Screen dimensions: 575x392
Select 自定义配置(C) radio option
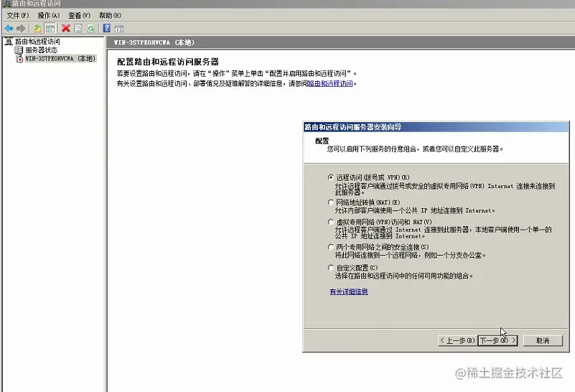331,268
